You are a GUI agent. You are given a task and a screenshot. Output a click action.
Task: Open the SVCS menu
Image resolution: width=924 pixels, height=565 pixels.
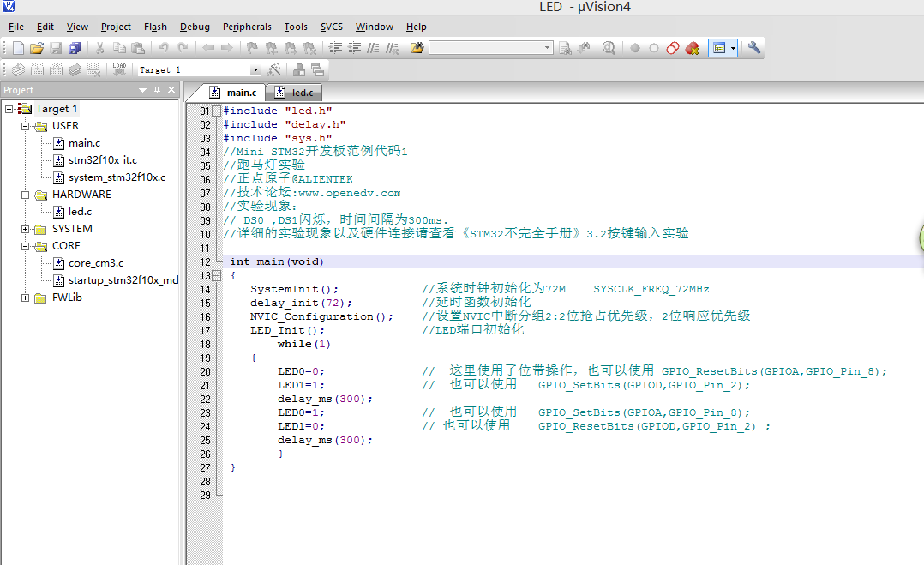click(331, 27)
